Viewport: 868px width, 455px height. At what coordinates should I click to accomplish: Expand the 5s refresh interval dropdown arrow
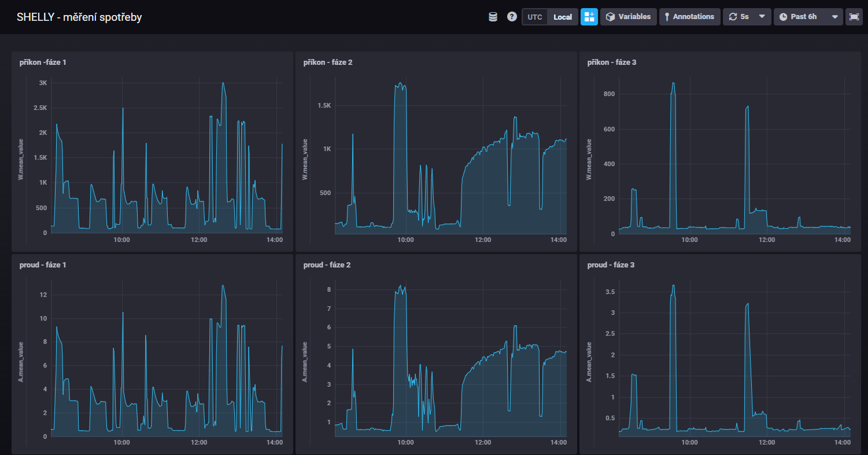(x=762, y=17)
